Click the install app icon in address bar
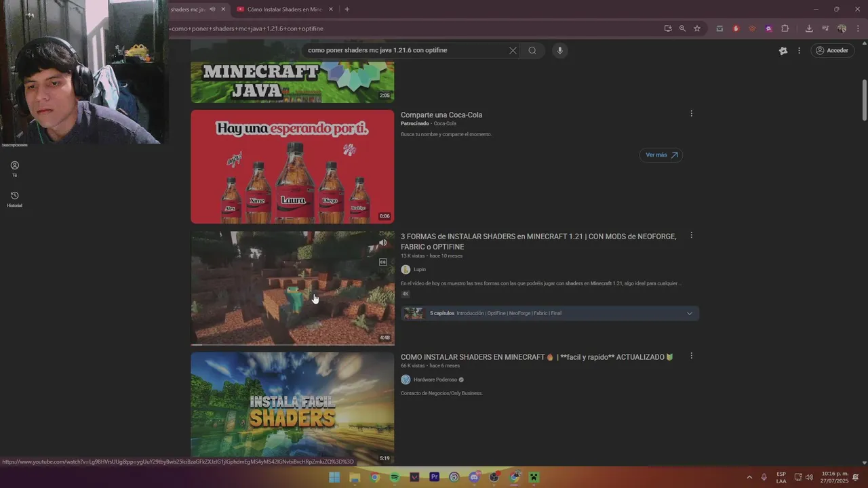Image resolution: width=868 pixels, height=488 pixels. 668,28
